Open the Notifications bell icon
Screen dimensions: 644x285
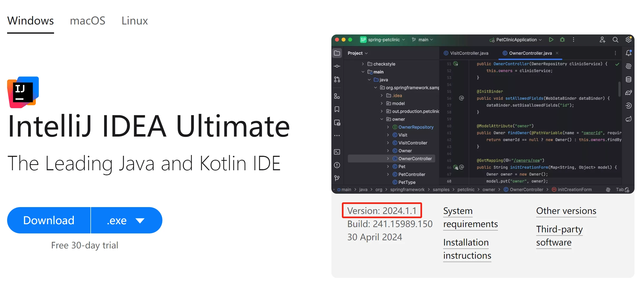pyautogui.click(x=628, y=53)
